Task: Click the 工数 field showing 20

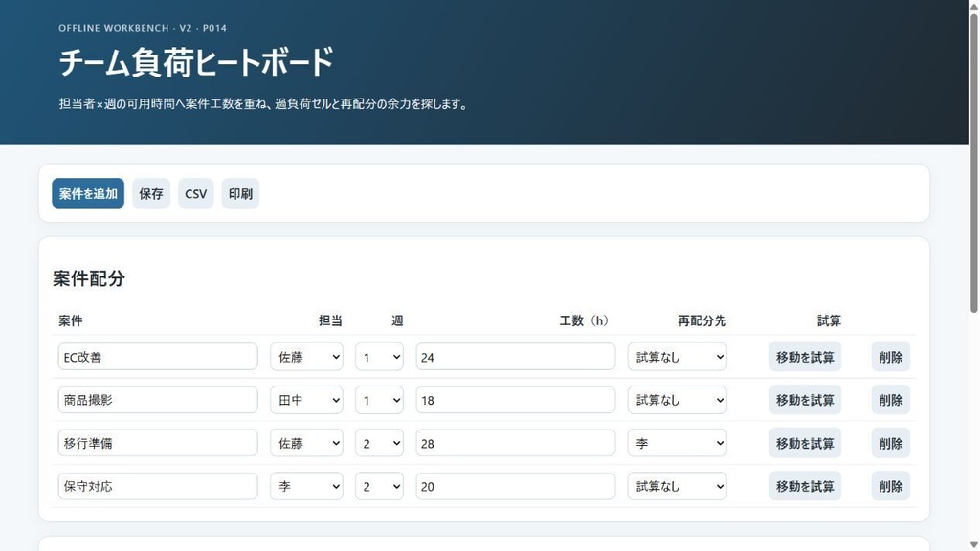Action: (x=516, y=486)
